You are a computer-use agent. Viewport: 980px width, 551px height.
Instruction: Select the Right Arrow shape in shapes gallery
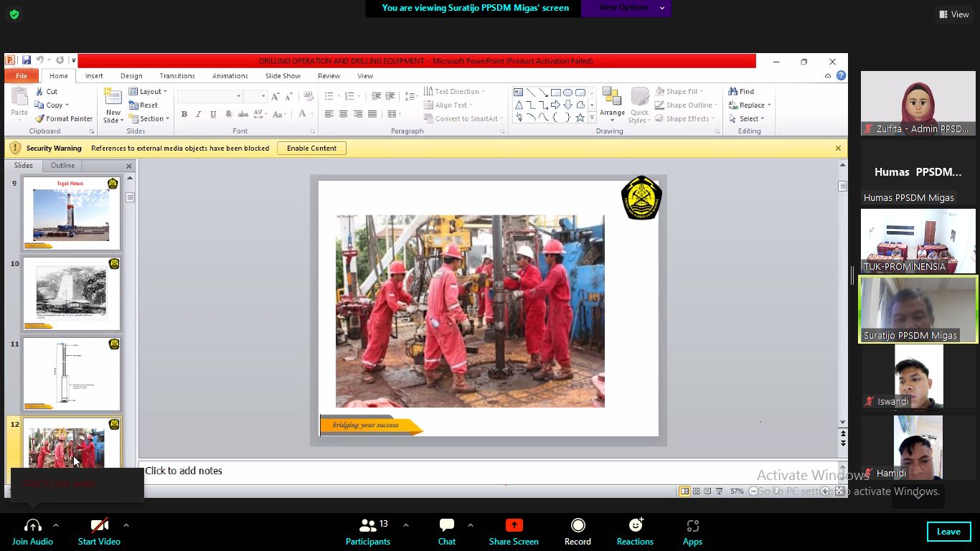[x=555, y=105]
